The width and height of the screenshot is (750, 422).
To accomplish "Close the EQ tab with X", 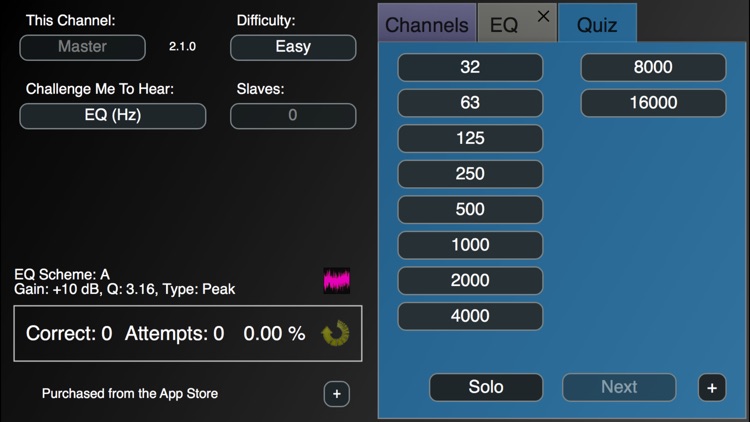I will (543, 17).
